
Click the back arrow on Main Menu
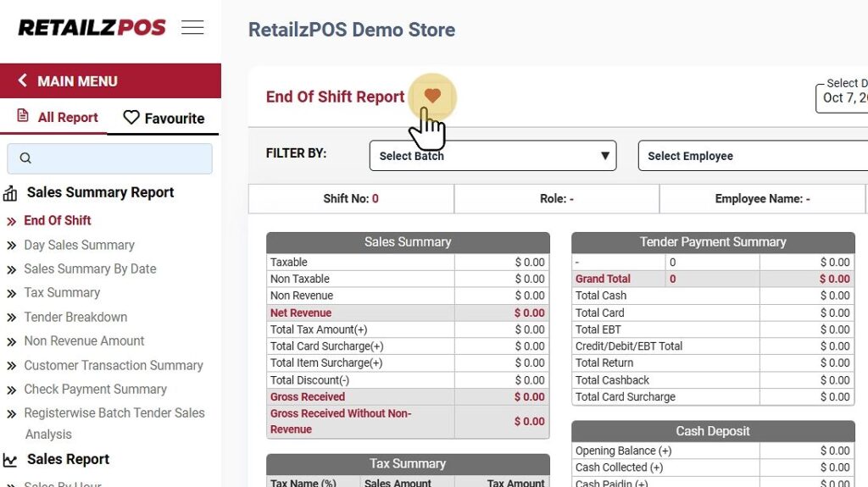click(23, 81)
